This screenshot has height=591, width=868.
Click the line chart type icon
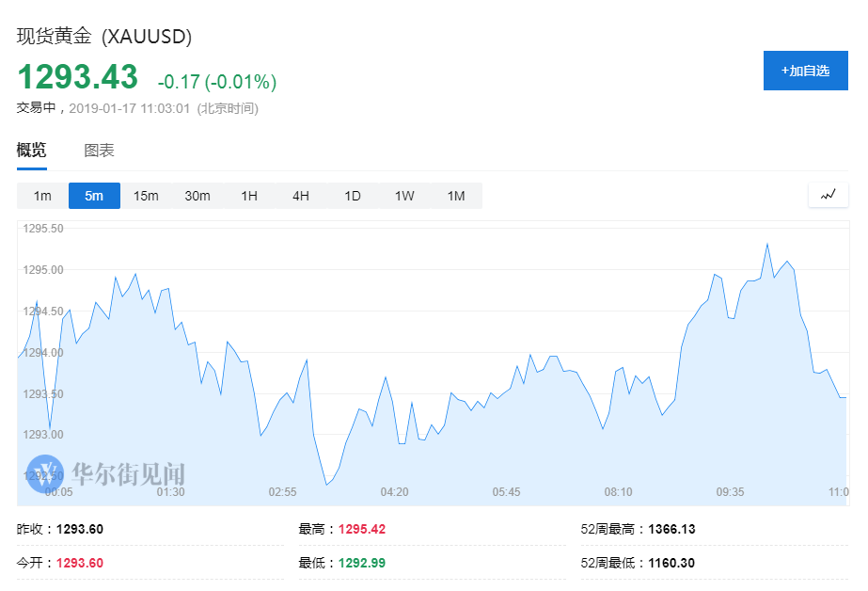coord(828,195)
